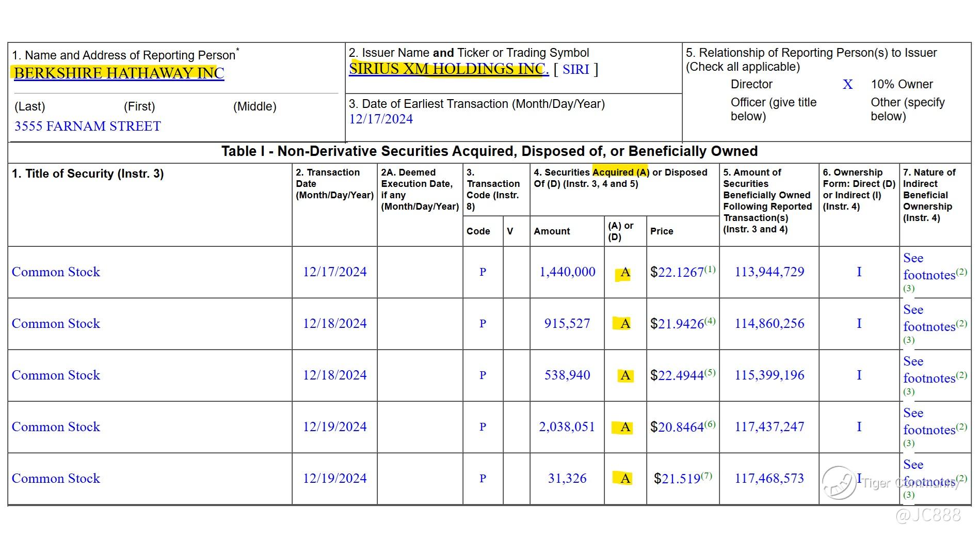The image size is (980, 537).
Task: Click the Officer (give title below) label
Action: coord(773,109)
